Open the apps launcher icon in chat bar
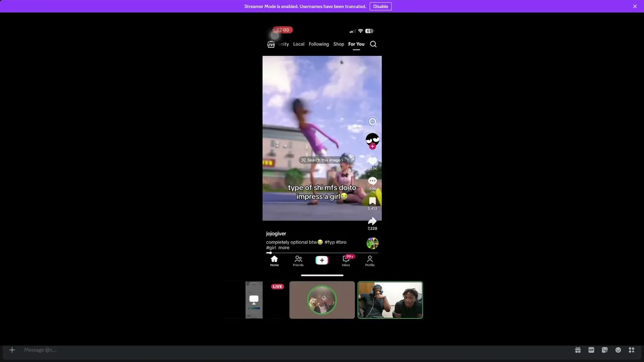 [631, 350]
